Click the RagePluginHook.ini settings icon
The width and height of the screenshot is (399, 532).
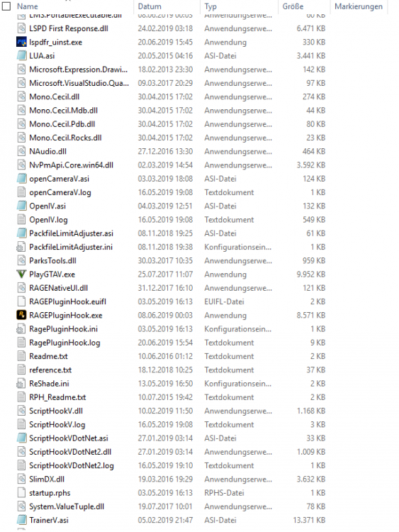click(x=21, y=328)
